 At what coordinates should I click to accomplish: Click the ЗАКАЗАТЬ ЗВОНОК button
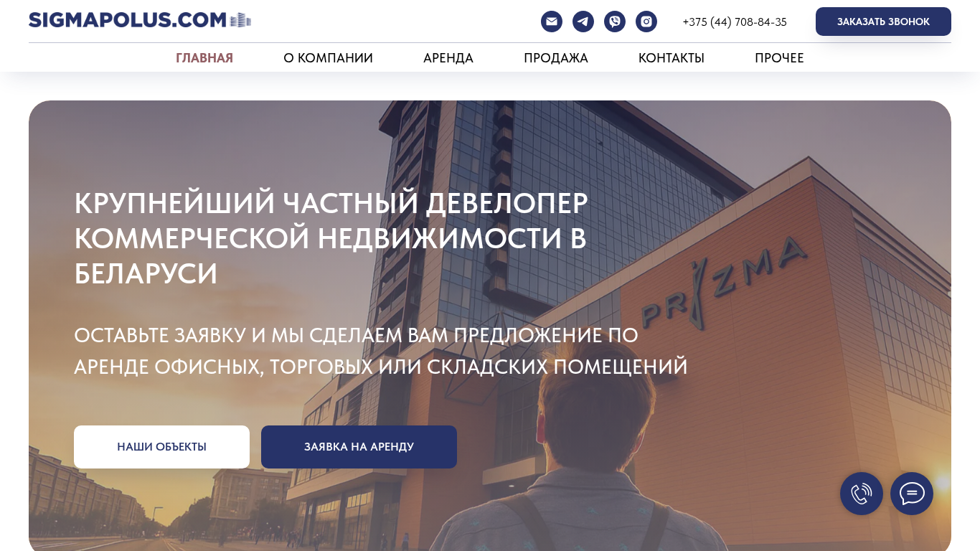(x=883, y=22)
